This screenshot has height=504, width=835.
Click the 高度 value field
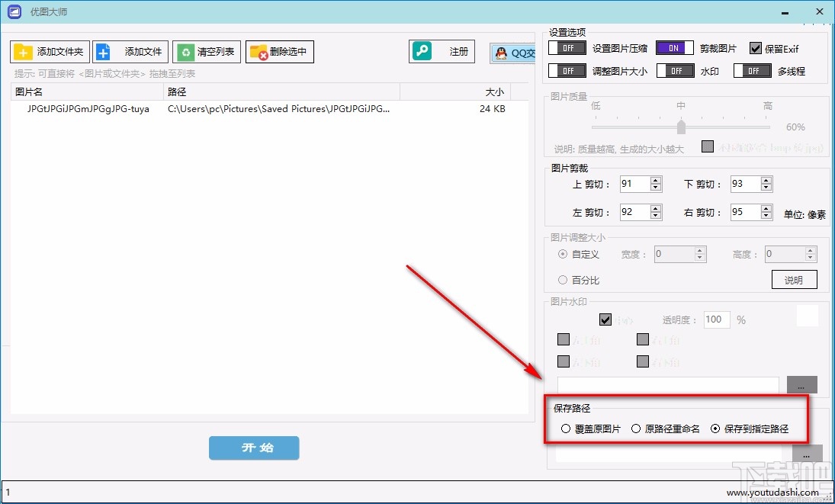785,254
